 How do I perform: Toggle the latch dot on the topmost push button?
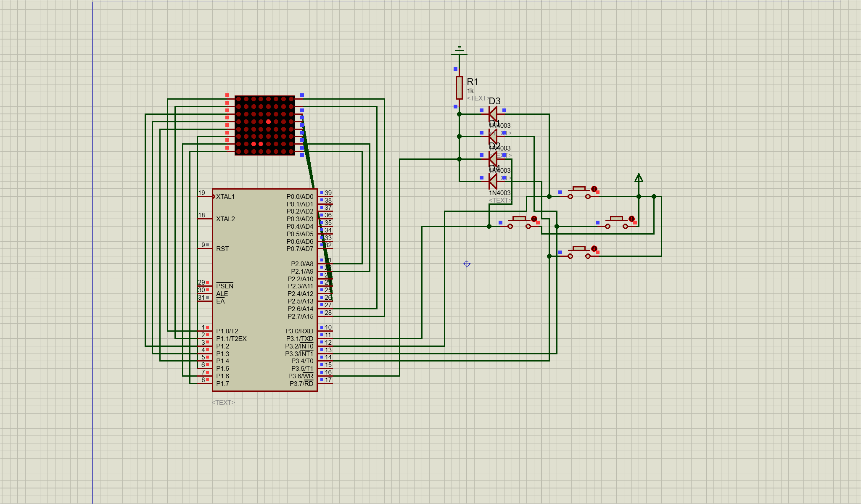click(x=594, y=189)
